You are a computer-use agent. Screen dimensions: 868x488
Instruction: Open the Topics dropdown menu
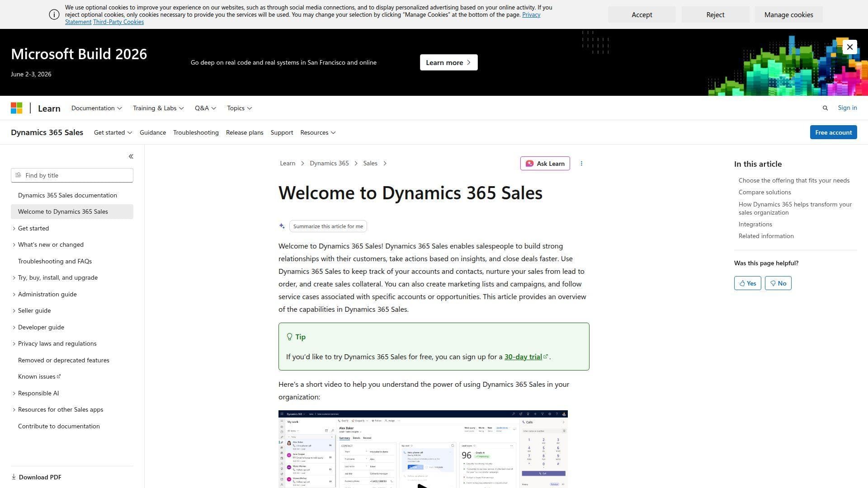click(240, 108)
